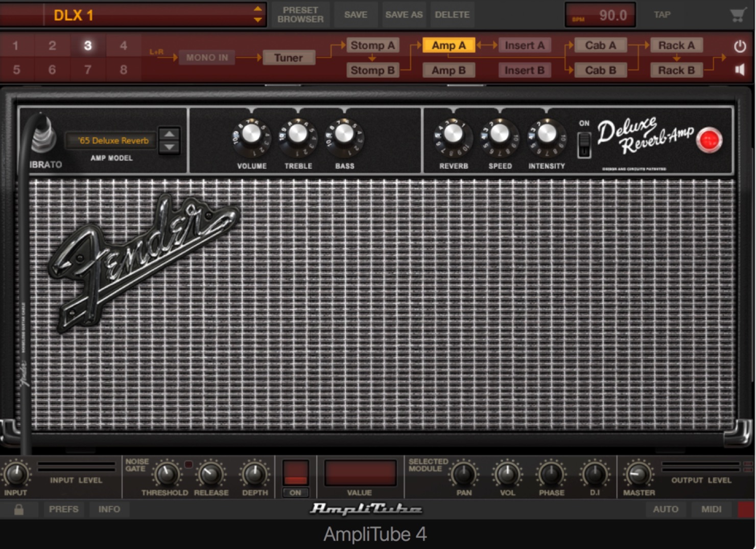Select signal chain routing 4

(x=124, y=46)
